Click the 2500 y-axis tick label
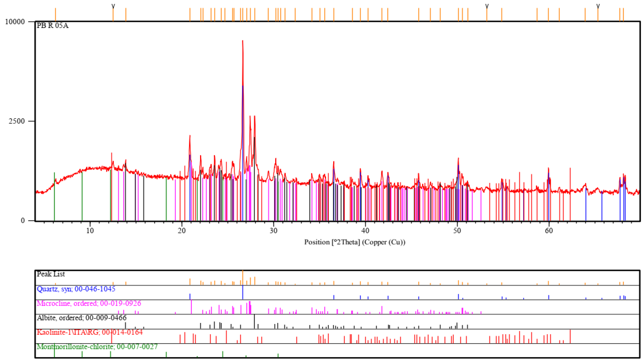Viewport: 644px width, 364px height. click(x=17, y=121)
